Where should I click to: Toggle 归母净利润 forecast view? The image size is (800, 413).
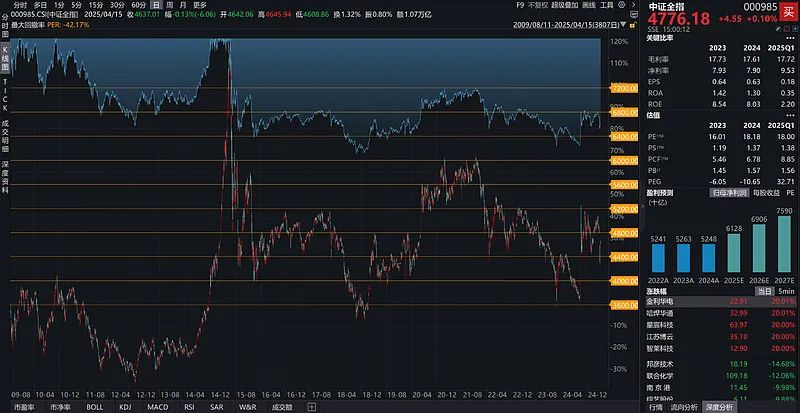tap(713, 191)
